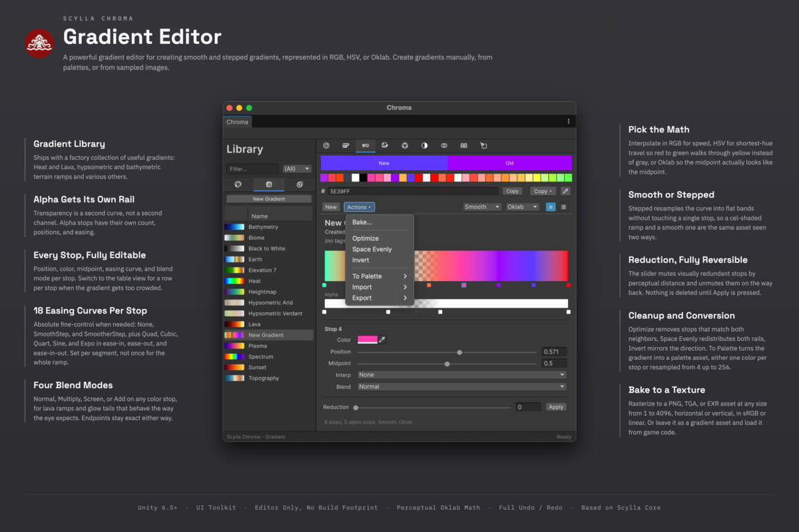Show palettes in the Library using the palette icon
Viewport: 799px width, 532px height.
(238, 184)
